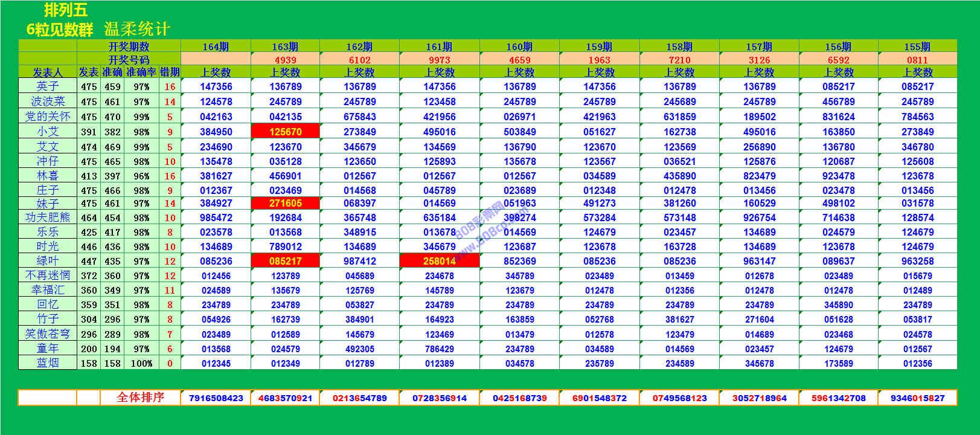
Task: Click the red highlighted cell 085217 in 绿叶's row
Action: [x=285, y=261]
